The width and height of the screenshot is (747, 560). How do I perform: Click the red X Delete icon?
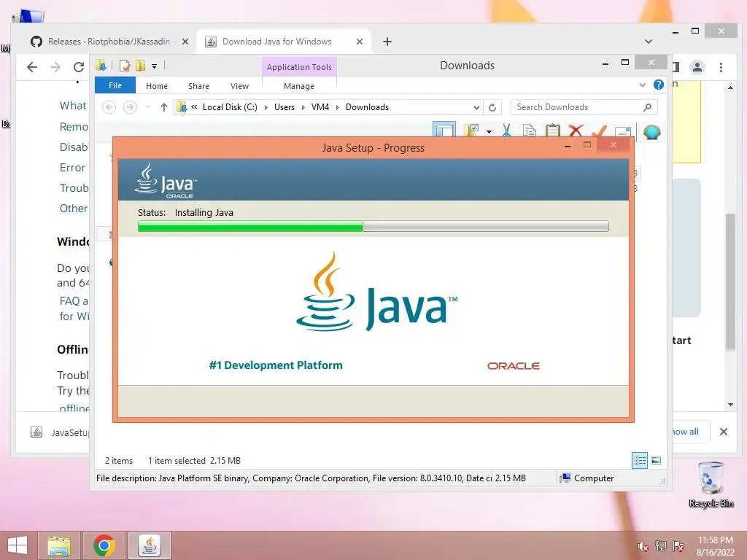coord(576,131)
